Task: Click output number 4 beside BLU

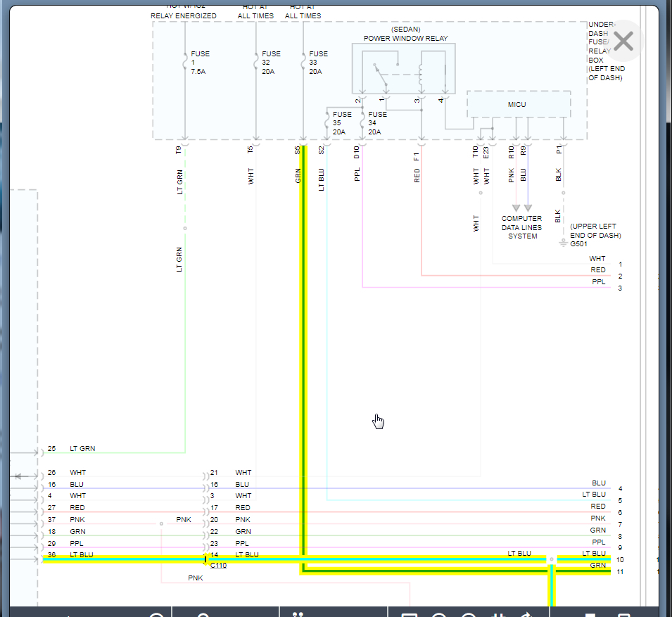Action: pos(620,489)
